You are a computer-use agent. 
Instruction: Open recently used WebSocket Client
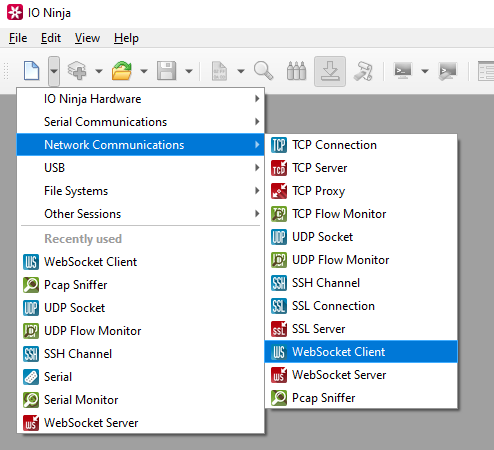[141, 262]
